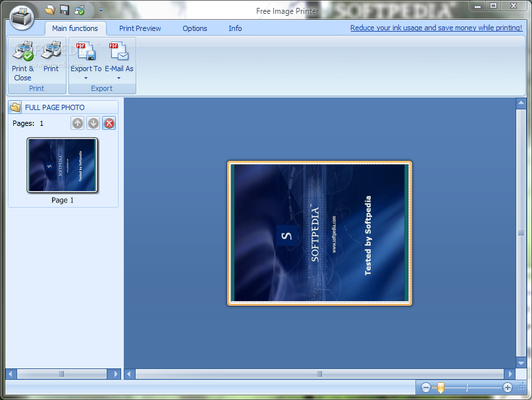The width and height of the screenshot is (532, 400).
Task: Minimize the Free Image Printer window
Action: point(477,6)
